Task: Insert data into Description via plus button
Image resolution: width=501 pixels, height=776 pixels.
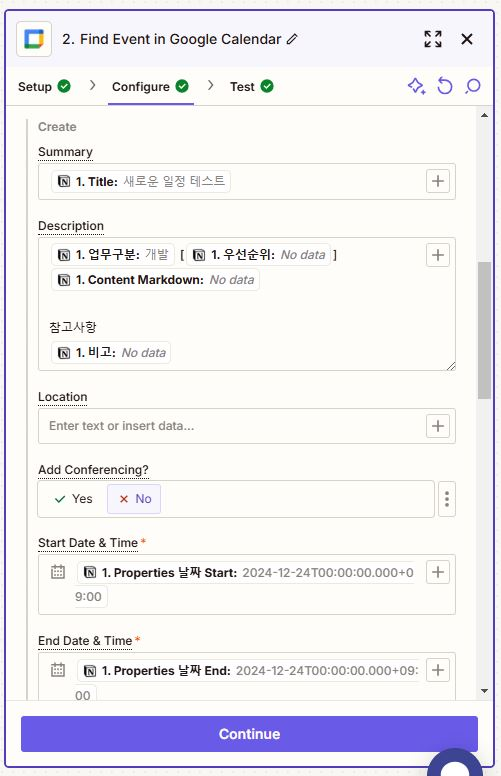Action: [x=438, y=255]
